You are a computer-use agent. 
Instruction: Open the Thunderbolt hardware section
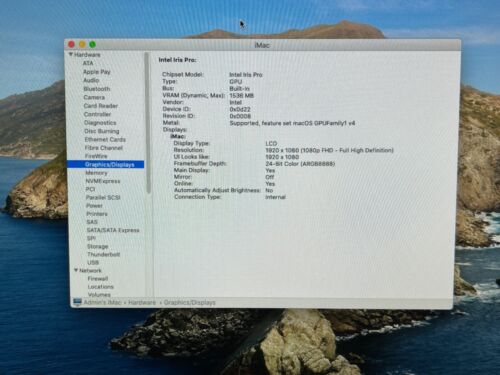[x=103, y=254]
